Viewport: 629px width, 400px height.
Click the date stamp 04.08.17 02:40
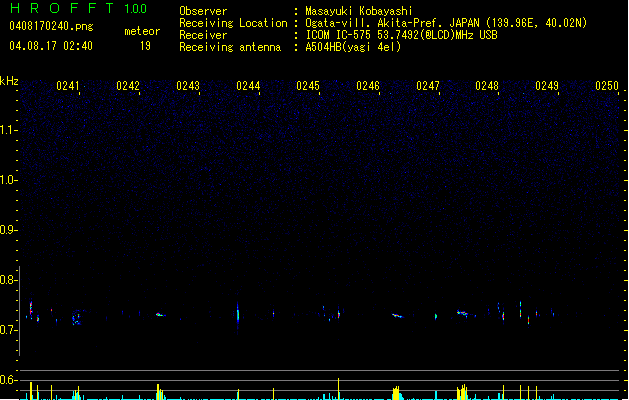click(51, 46)
